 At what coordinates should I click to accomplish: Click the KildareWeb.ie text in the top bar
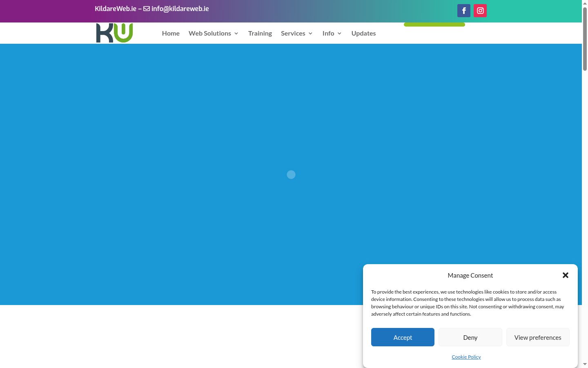pyautogui.click(x=116, y=9)
